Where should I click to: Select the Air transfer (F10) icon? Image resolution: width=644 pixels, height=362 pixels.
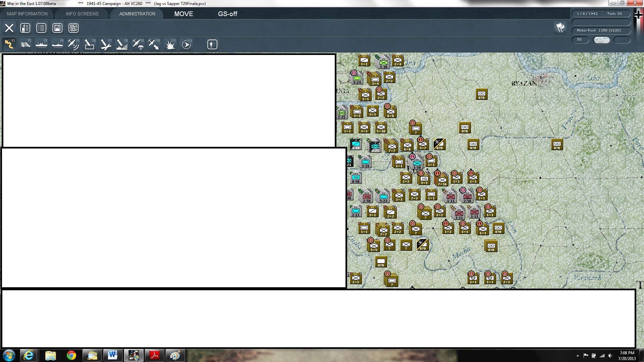click(154, 44)
